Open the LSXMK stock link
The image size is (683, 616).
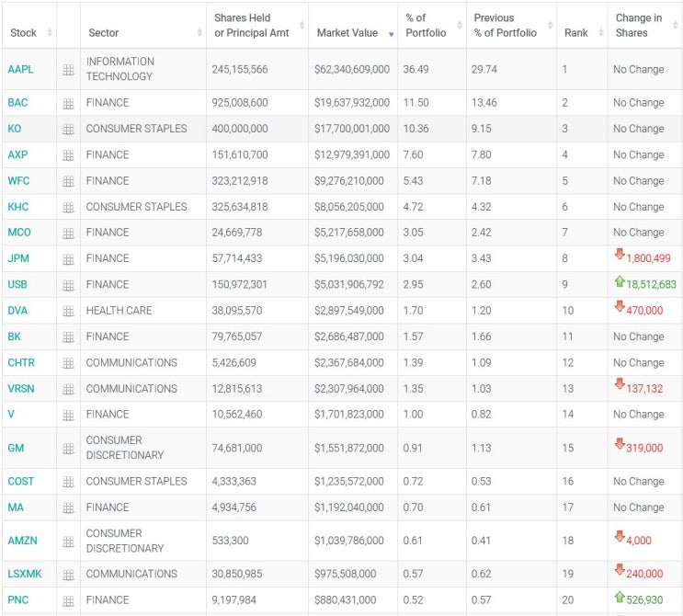[x=25, y=574]
